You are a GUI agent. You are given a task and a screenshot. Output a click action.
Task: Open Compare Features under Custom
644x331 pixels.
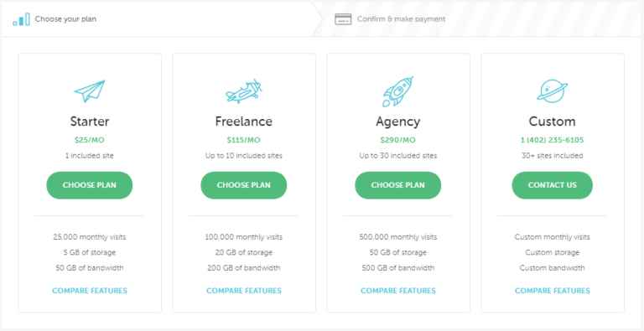pyautogui.click(x=553, y=291)
